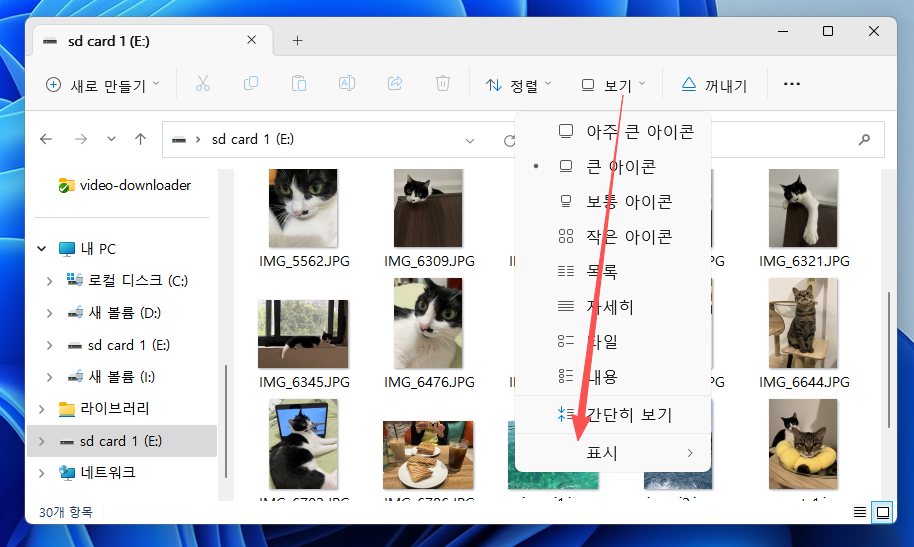Select 아주 큰 아이콘 view option

613,132
